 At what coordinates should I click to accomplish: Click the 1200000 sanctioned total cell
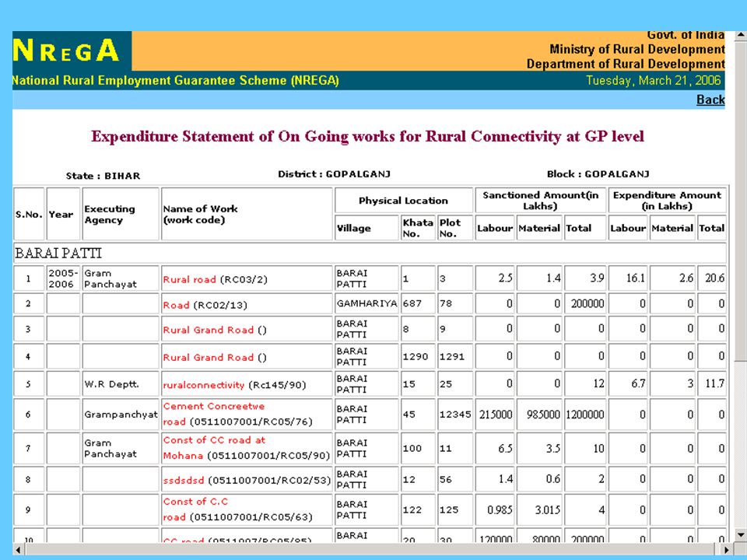pos(585,415)
